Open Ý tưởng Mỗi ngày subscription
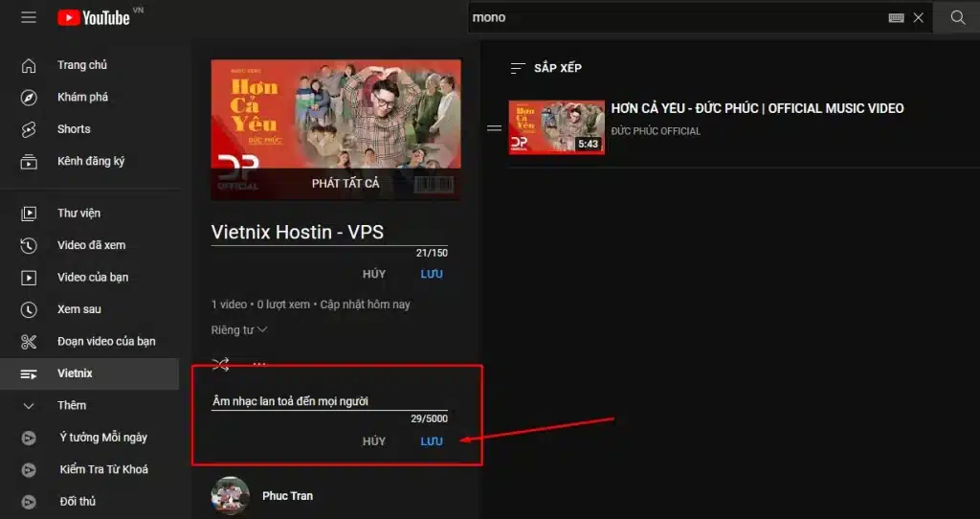Image resolution: width=980 pixels, height=519 pixels. click(103, 437)
